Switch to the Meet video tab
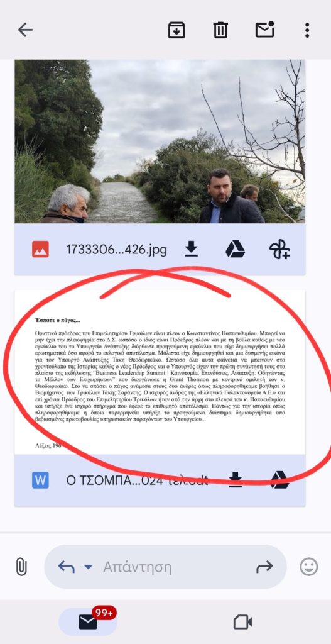The image size is (331, 644). click(x=242, y=622)
